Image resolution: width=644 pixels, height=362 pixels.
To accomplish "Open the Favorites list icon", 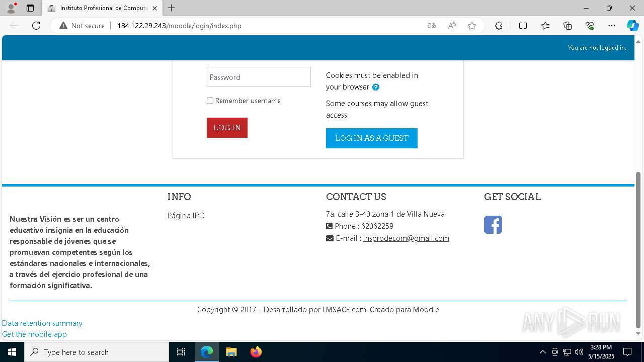I will (545, 26).
